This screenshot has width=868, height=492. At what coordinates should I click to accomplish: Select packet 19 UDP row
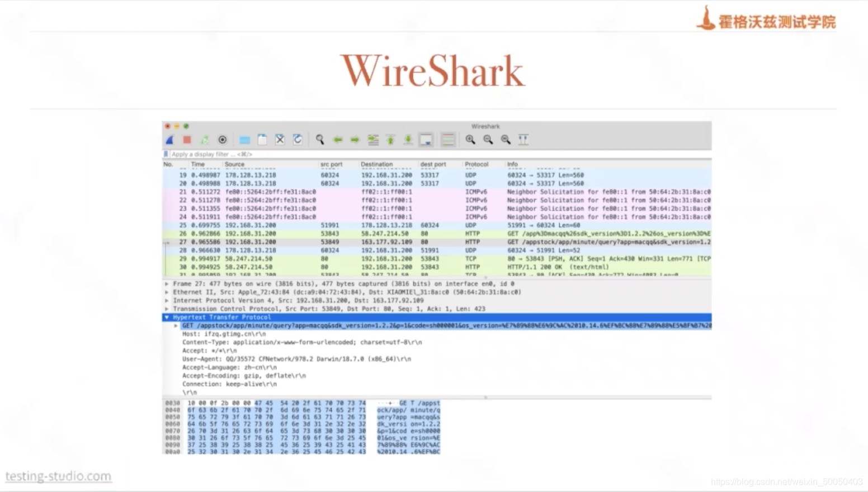coord(437,175)
